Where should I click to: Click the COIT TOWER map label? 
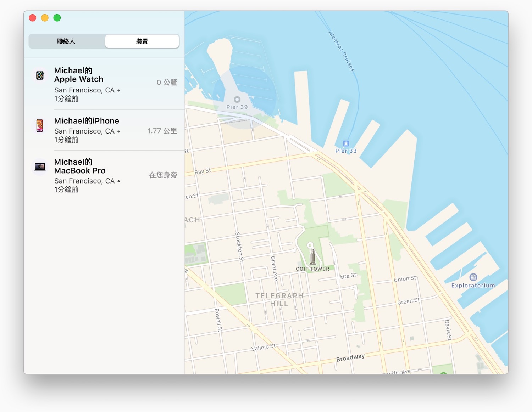coord(312,269)
